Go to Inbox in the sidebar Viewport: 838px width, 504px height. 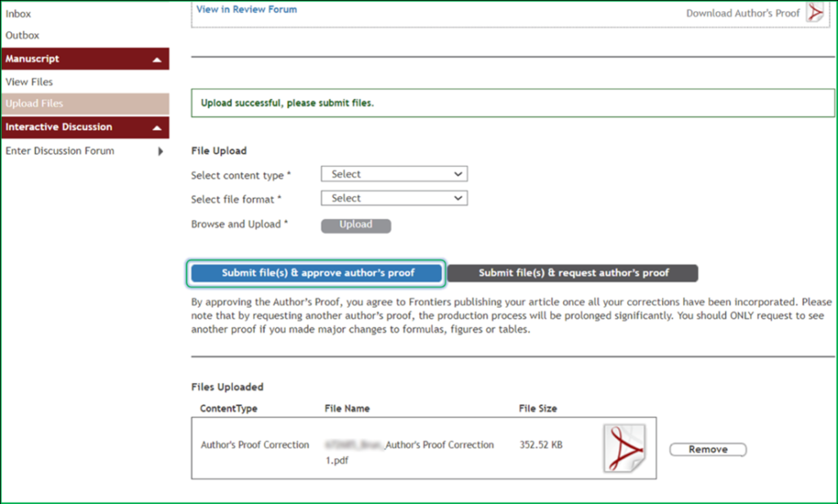click(19, 14)
